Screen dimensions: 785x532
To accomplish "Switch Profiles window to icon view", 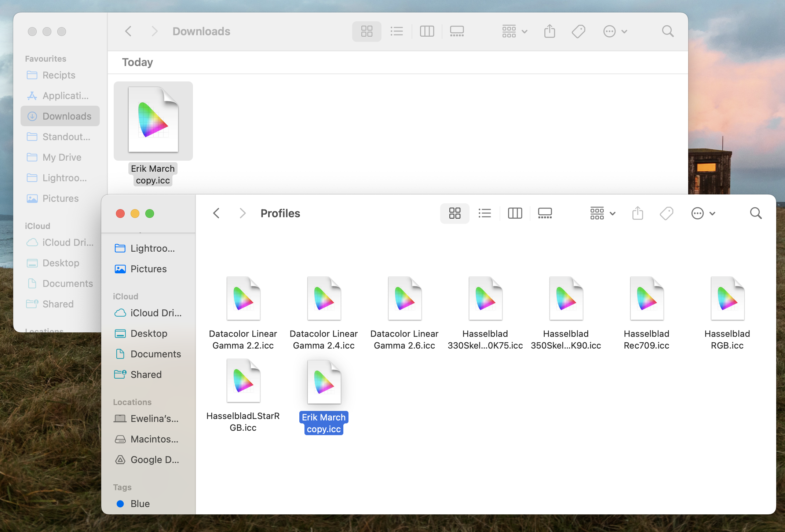I will (x=454, y=213).
